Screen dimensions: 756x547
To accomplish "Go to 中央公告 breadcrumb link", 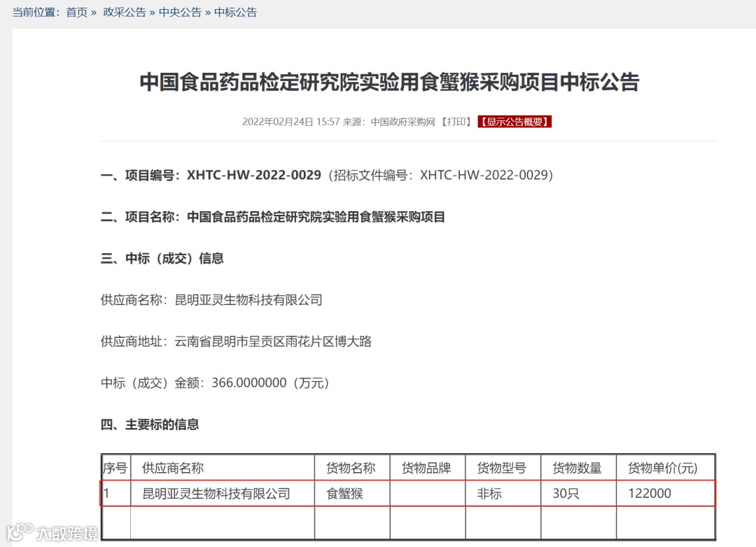I will point(180,13).
